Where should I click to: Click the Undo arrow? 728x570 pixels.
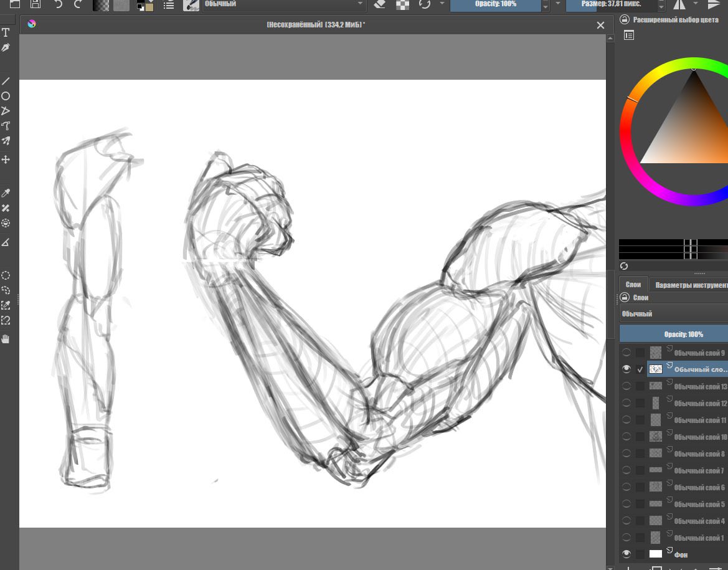coord(58,4)
